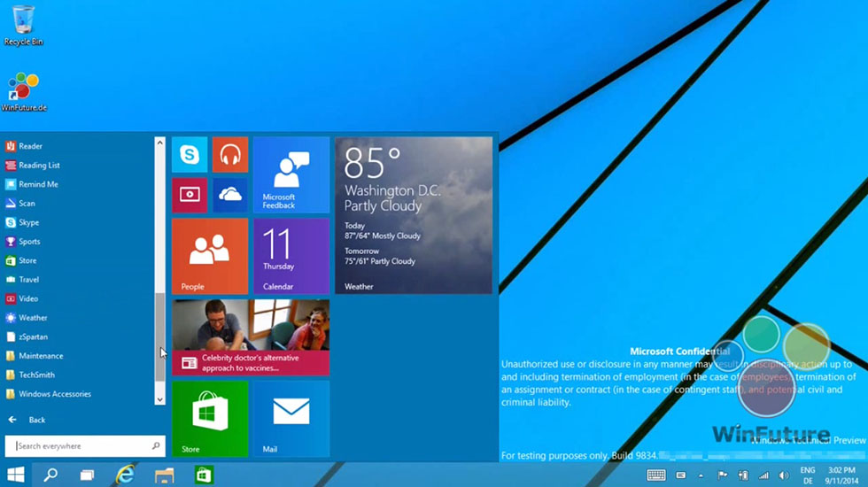Click the People tile
868x487 pixels.
[210, 256]
